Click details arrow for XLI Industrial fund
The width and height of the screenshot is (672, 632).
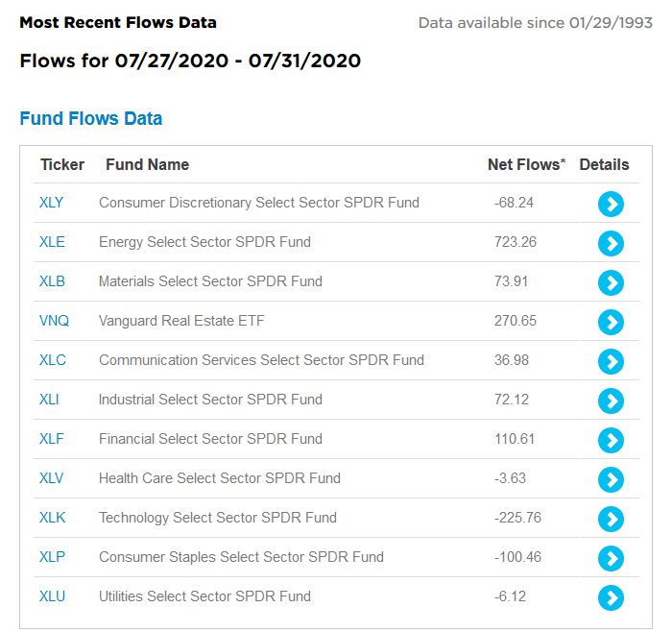(611, 401)
